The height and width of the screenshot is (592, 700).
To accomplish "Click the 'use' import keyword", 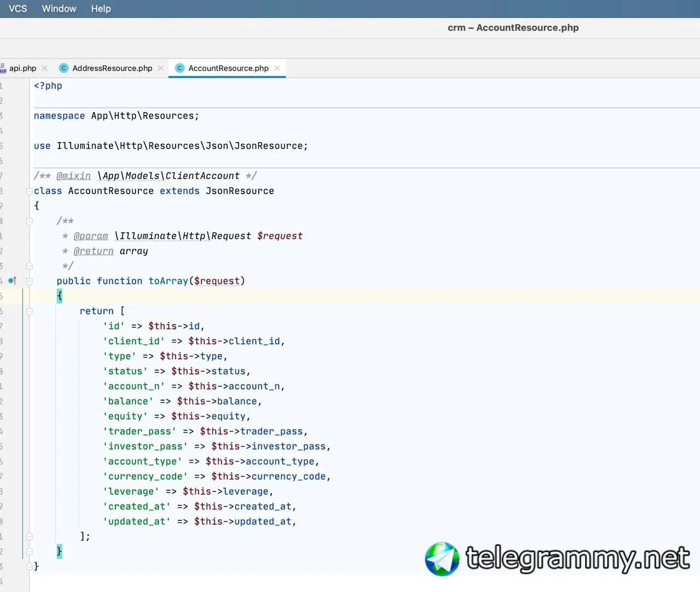I will point(42,146).
